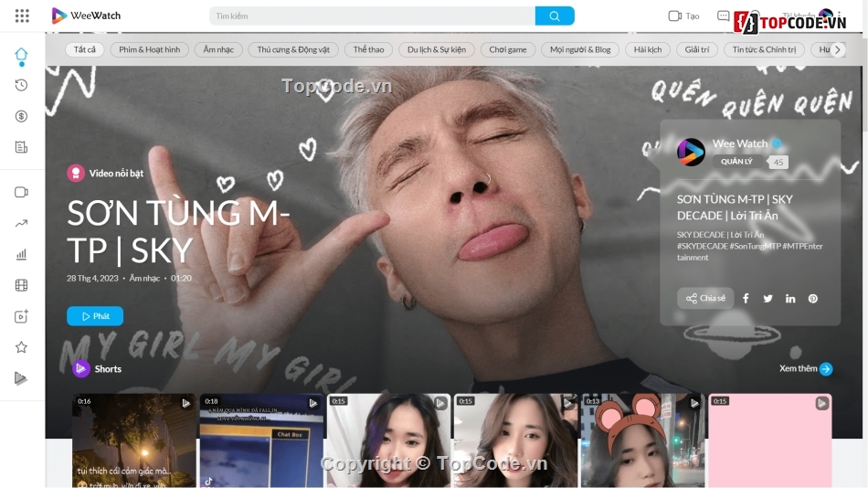Click the Wee Watch channel avatar
The image size is (868, 488).
pyautogui.click(x=691, y=152)
